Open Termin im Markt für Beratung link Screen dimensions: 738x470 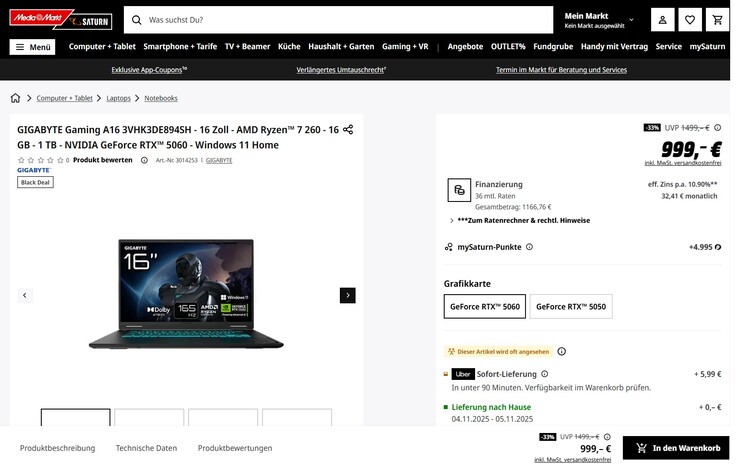(x=561, y=70)
